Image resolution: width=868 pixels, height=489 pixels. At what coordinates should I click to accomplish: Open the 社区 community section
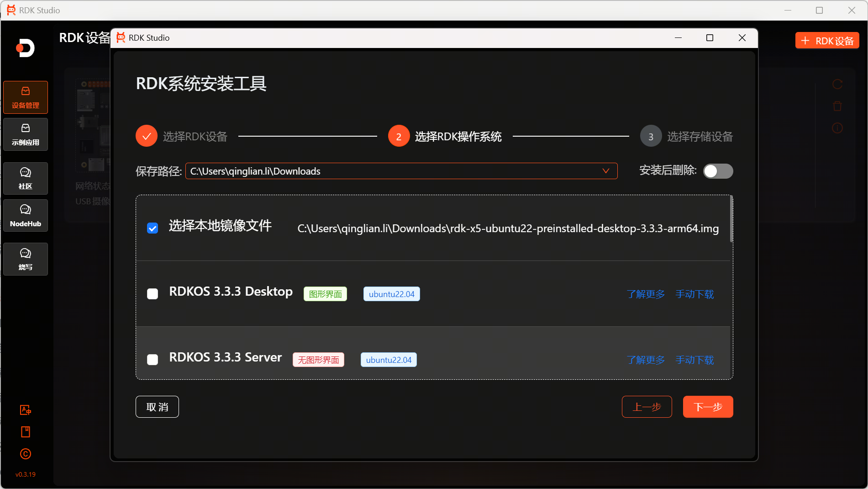click(x=25, y=178)
